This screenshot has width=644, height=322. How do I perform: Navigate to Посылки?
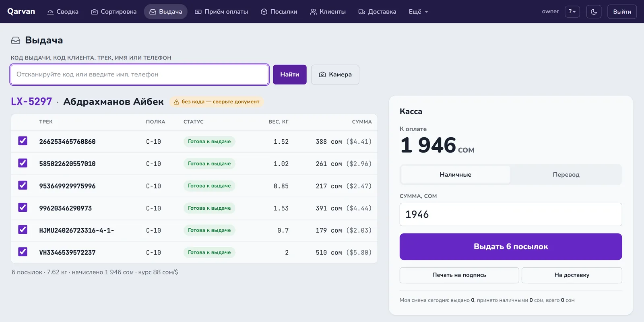(279, 12)
